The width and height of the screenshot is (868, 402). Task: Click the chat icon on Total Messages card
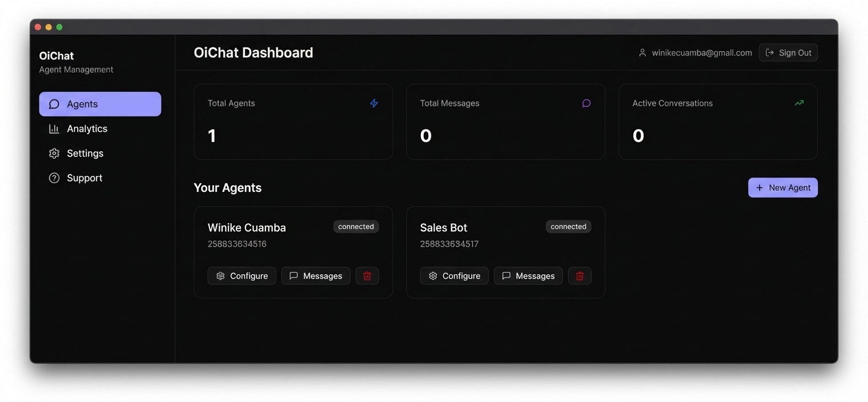(586, 103)
